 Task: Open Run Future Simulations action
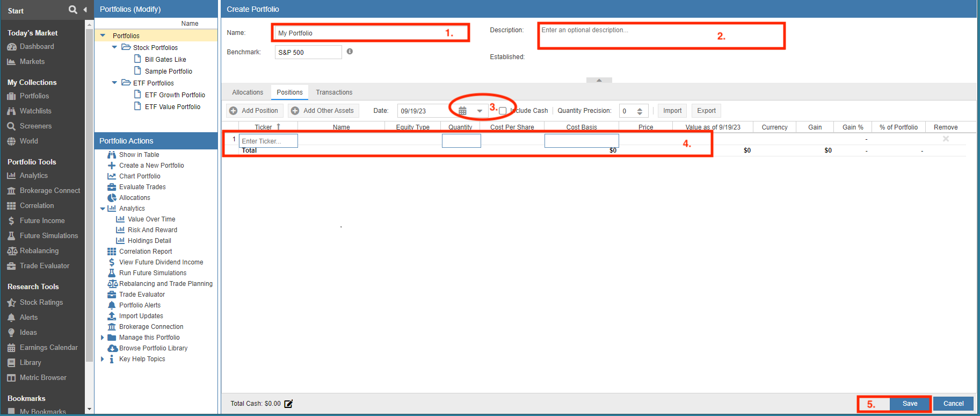(153, 273)
